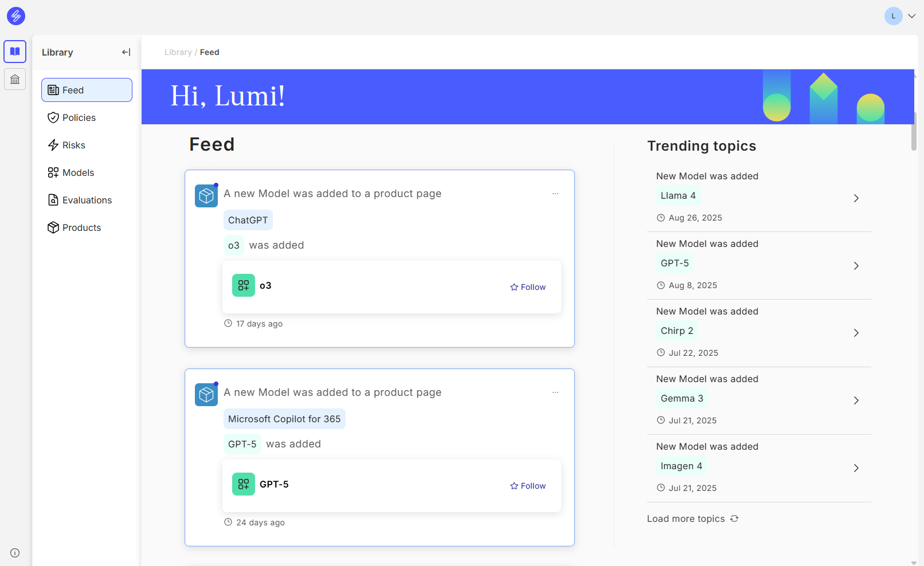
Task: Click the o3 model green icon
Action: click(x=244, y=285)
